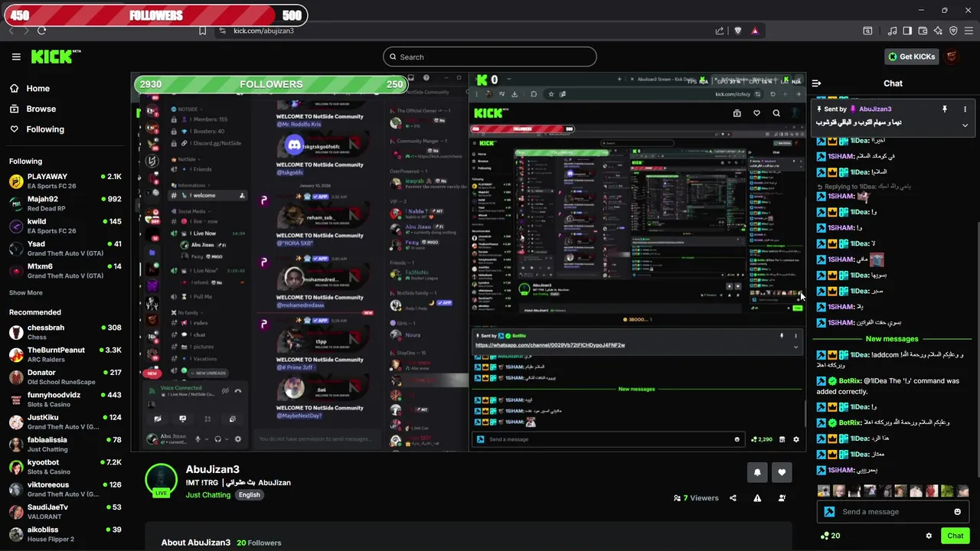Open pinned message three-dot options
980x551 pixels.
pyautogui.click(x=965, y=109)
